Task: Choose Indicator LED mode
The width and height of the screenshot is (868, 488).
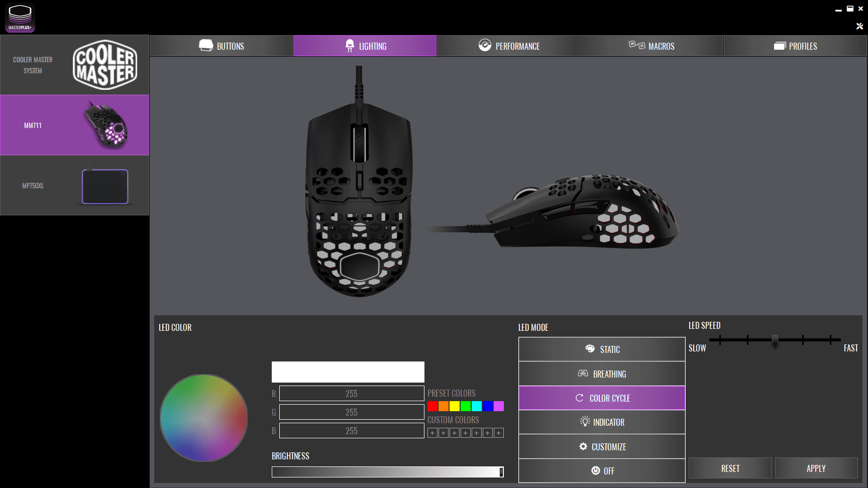Action: pyautogui.click(x=602, y=422)
